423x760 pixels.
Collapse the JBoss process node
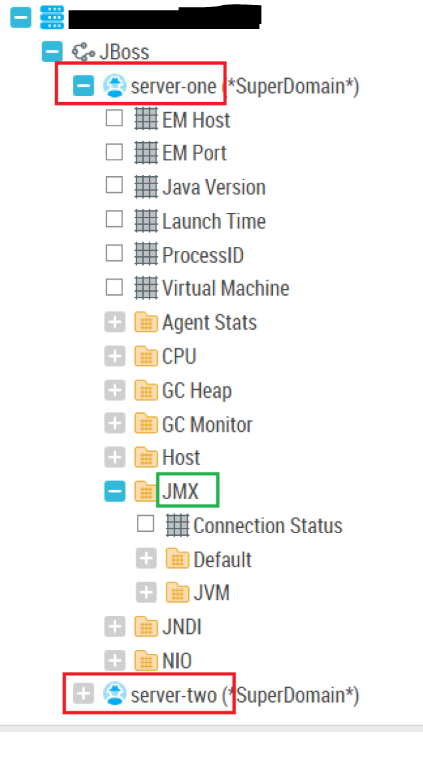52,51
